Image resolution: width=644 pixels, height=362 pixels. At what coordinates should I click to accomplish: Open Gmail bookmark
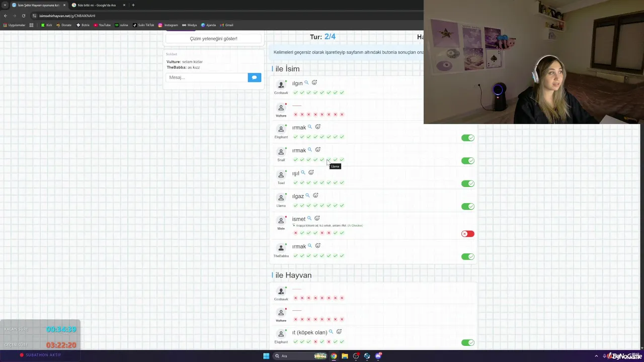227,25
